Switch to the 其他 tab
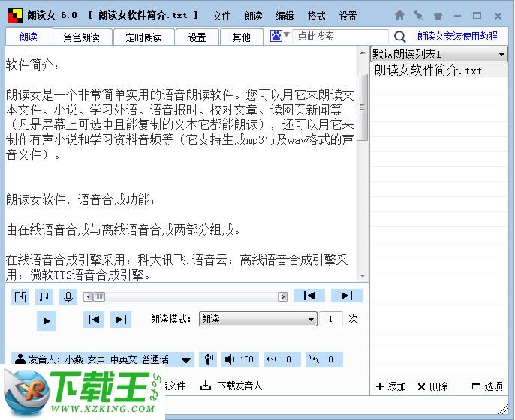515x420 pixels. tap(242, 37)
